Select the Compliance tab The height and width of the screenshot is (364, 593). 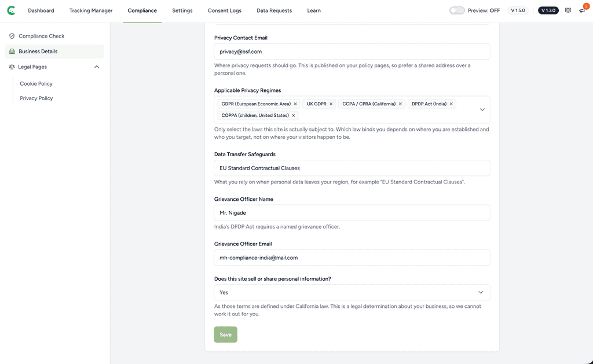pyautogui.click(x=142, y=10)
